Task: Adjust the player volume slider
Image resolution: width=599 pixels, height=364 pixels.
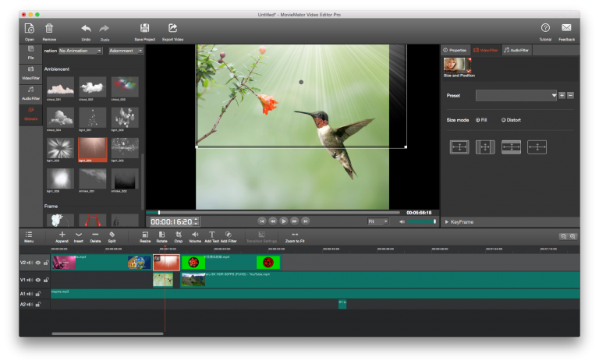Action: [x=421, y=221]
